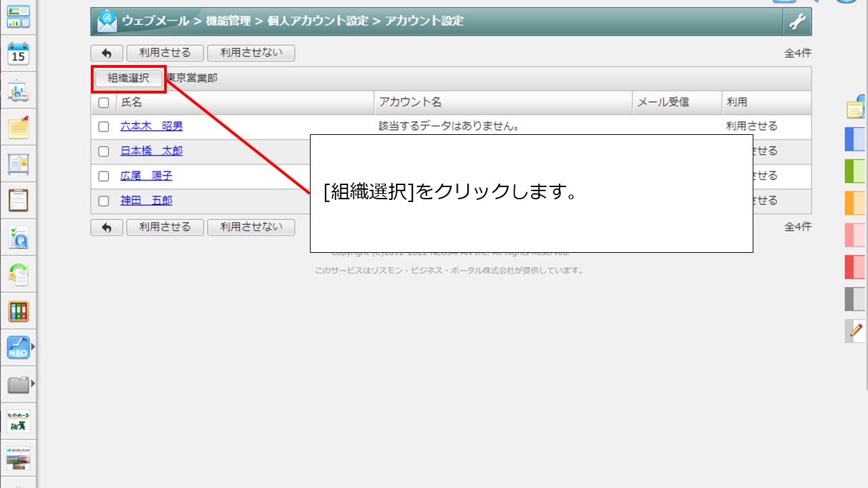The height and width of the screenshot is (488, 868).
Task: Click the 該当するデータはありません。 cell text
Action: [449, 127]
